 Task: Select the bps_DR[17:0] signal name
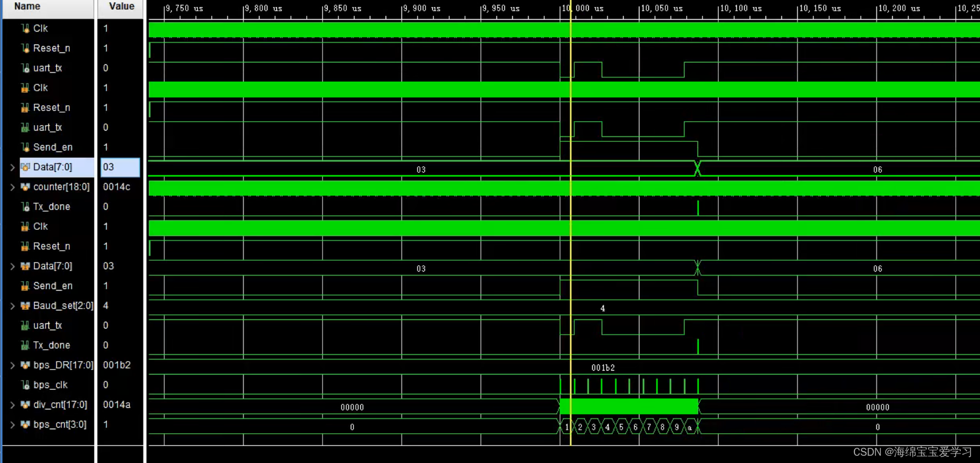(63, 365)
